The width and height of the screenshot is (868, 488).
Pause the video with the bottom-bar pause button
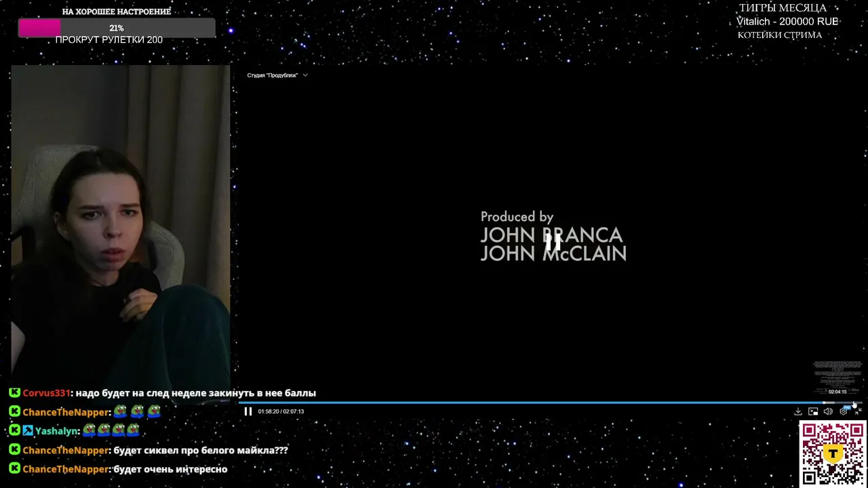click(x=248, y=411)
